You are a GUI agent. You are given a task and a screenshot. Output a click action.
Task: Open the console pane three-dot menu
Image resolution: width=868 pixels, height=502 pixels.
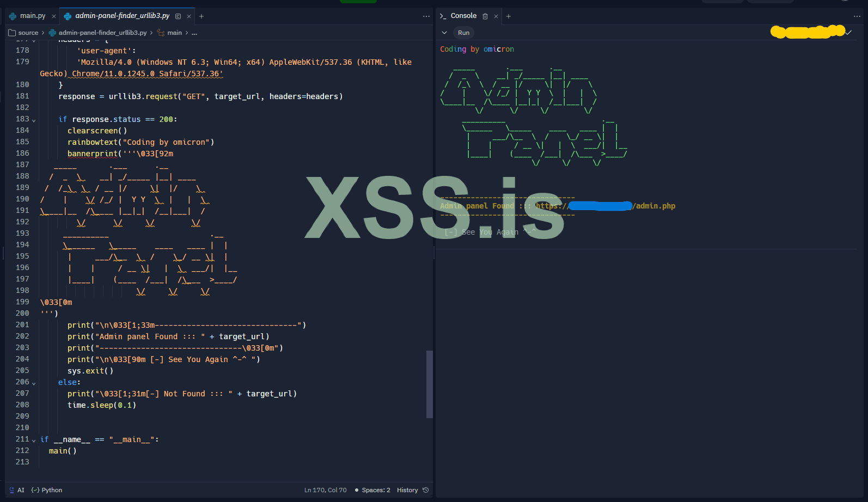click(857, 16)
